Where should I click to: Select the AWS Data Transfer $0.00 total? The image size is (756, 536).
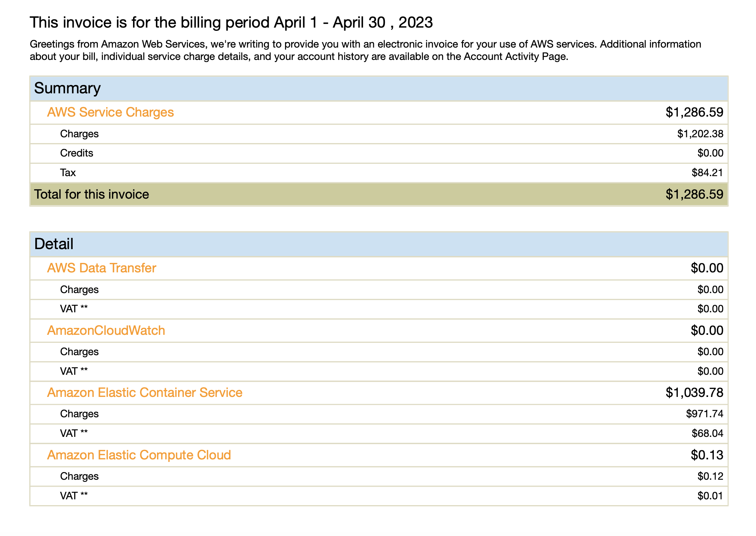tap(707, 268)
